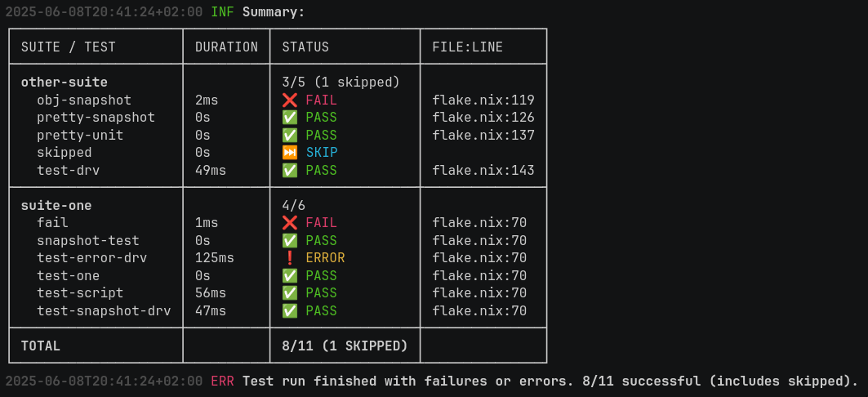The image size is (868, 397).
Task: Click the red X icon beside obj-snapshot
Action: 290,100
